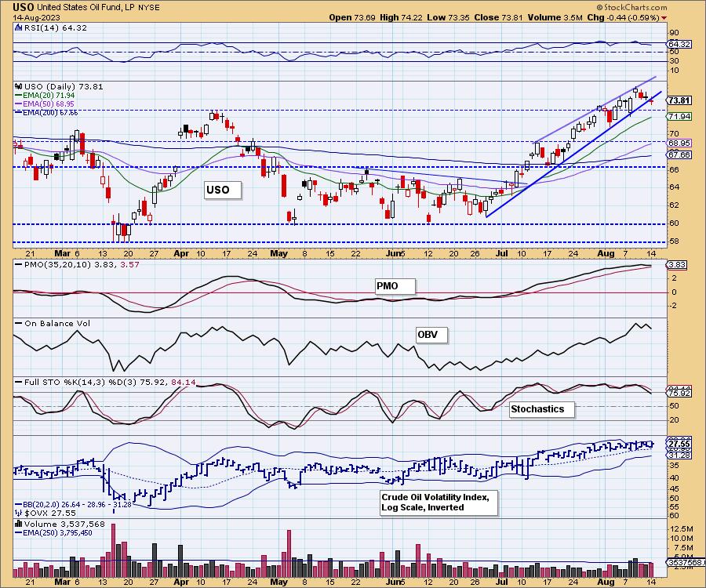Click the 73.81 price tag on axis
The image size is (706, 588).
(679, 100)
